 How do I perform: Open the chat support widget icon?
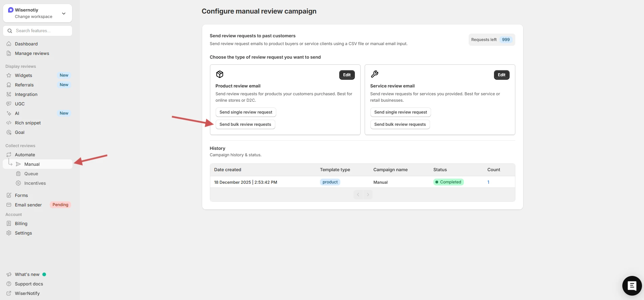point(632,286)
